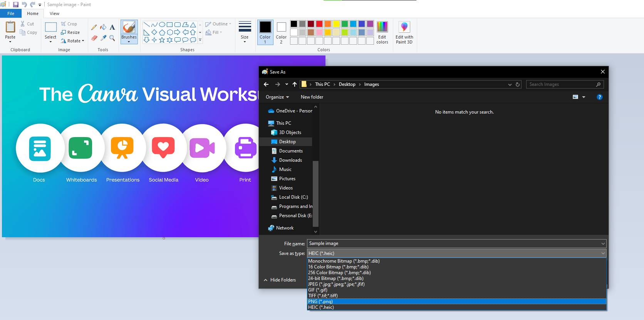
Task: Click the Save icon in the quick access toolbar
Action: 16,5
